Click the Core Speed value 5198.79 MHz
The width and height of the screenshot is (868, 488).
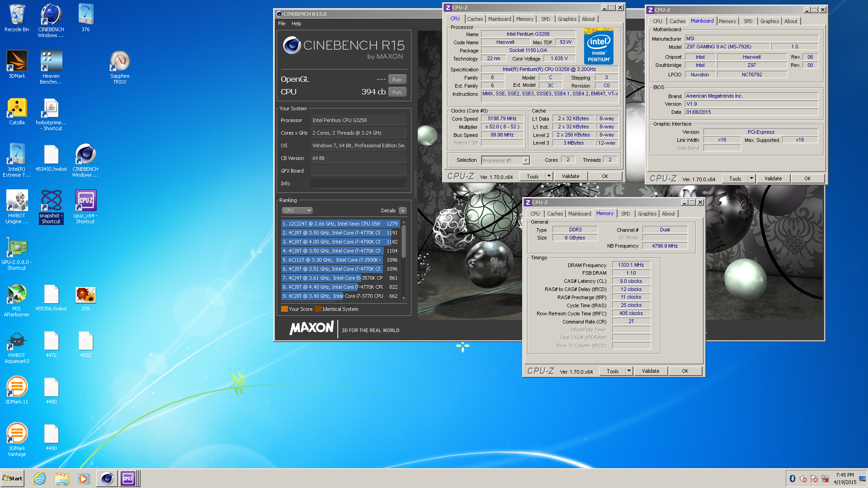[x=502, y=119]
